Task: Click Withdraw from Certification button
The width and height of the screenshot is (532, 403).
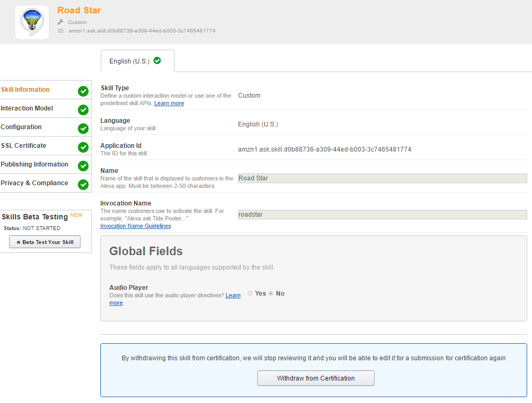Action: tap(315, 378)
